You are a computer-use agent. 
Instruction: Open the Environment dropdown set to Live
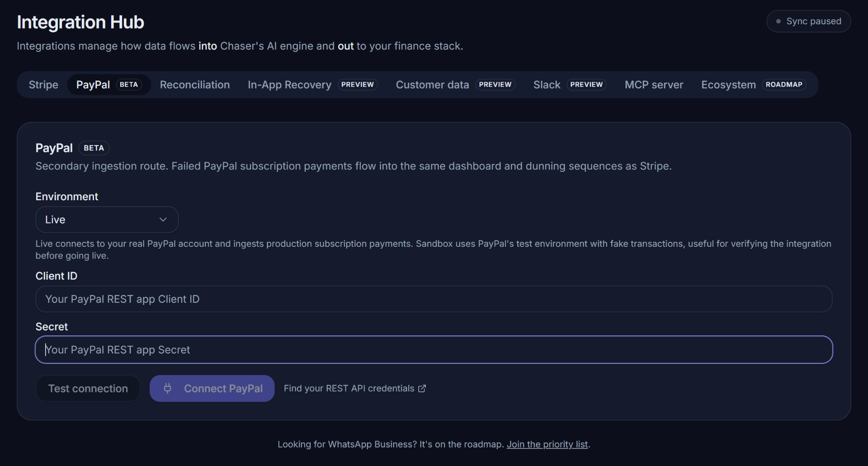coord(107,220)
